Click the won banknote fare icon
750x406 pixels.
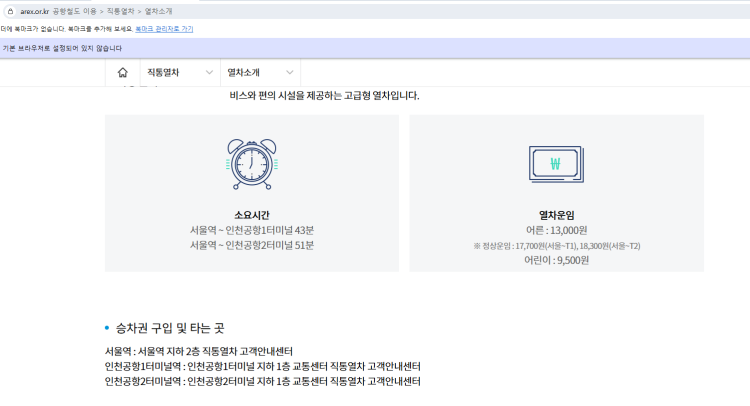click(556, 164)
